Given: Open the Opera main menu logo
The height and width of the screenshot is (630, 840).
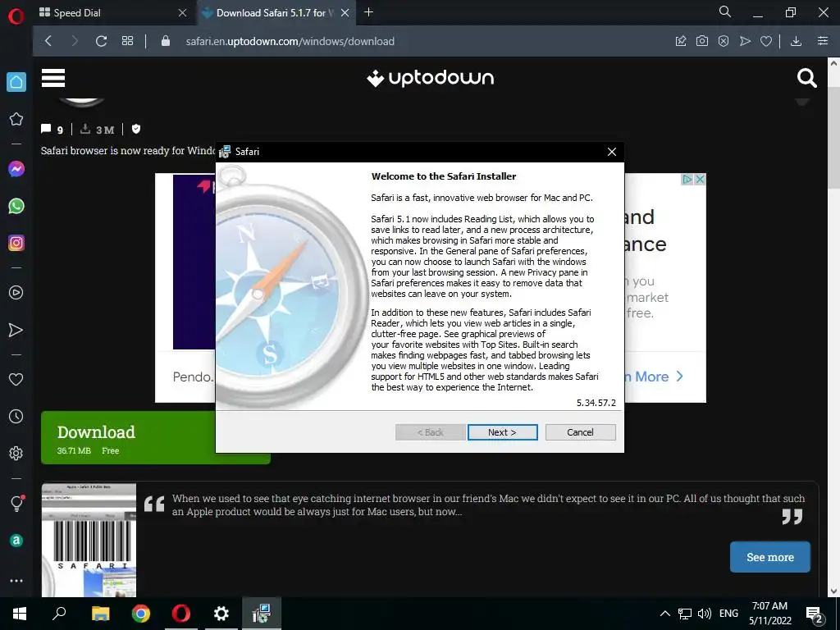Looking at the screenshot, I should pyautogui.click(x=16, y=16).
